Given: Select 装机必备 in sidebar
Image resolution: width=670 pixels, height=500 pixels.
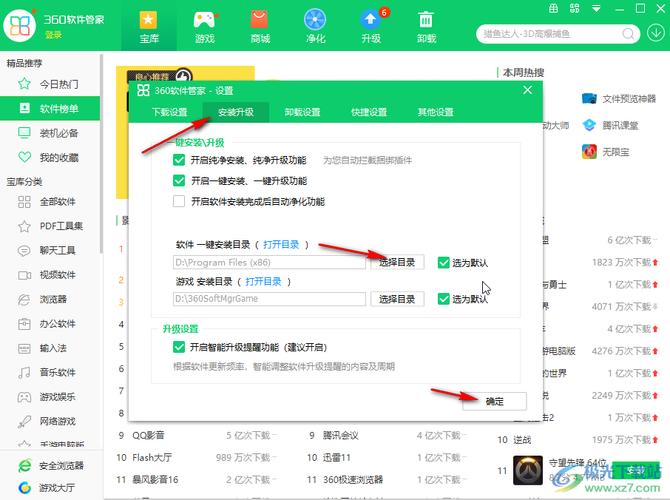Looking at the screenshot, I should click(x=50, y=133).
